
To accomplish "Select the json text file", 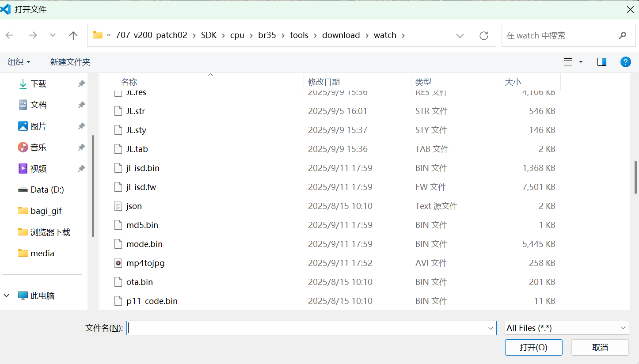I will point(134,206).
